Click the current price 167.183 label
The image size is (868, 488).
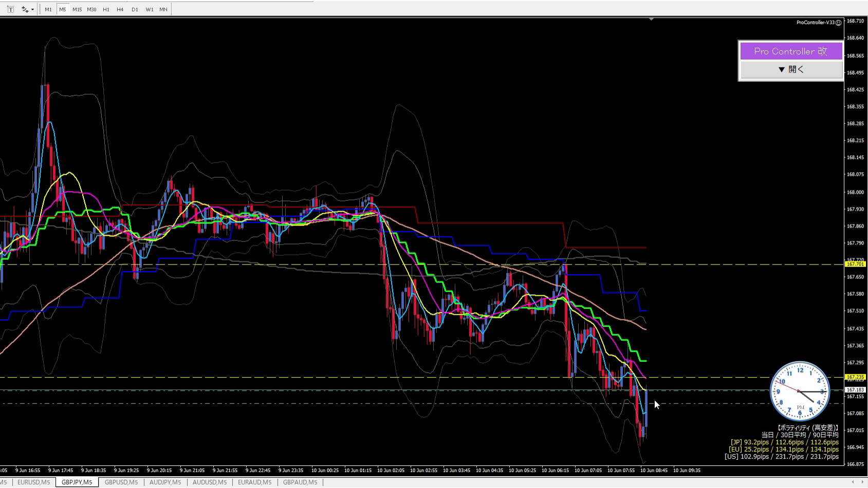[855, 390]
